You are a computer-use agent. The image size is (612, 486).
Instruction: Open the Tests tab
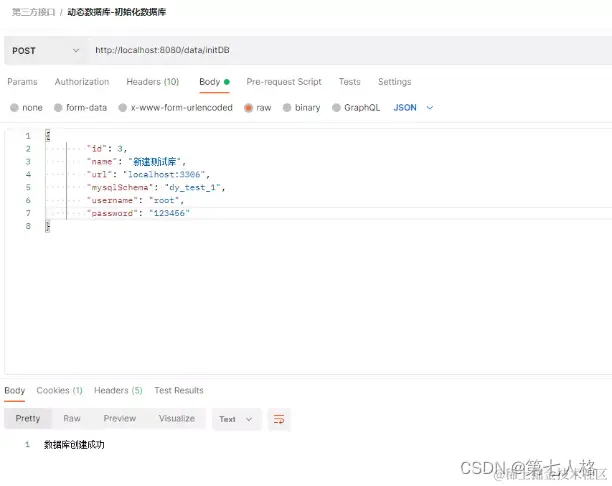pos(350,82)
